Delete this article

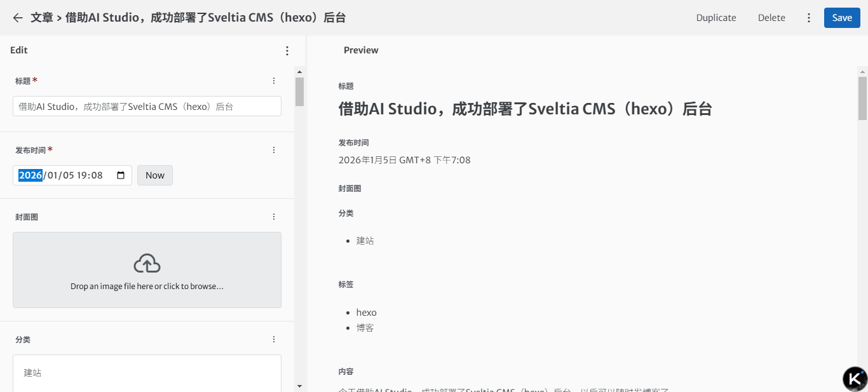coord(771,18)
